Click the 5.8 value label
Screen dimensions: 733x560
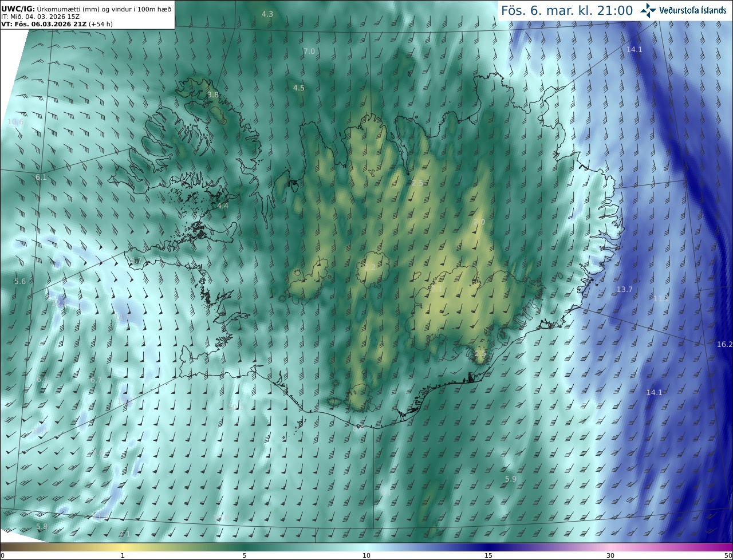pos(42,526)
